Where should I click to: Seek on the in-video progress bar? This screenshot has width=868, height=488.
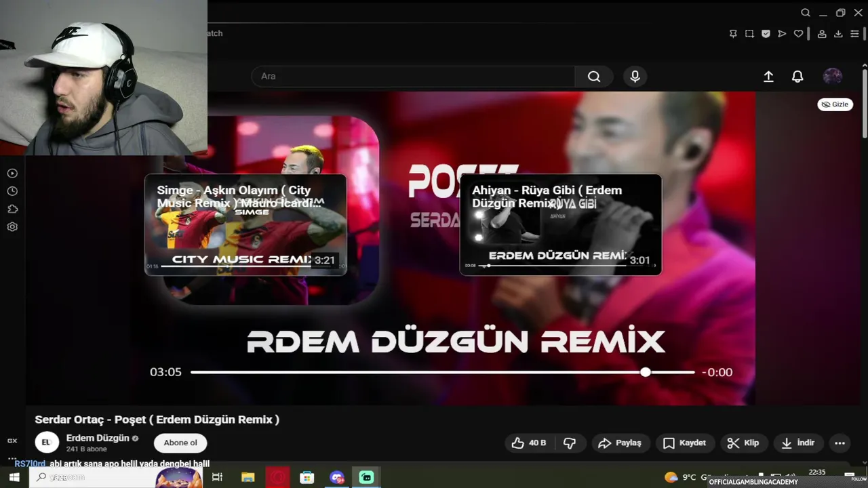pos(442,372)
